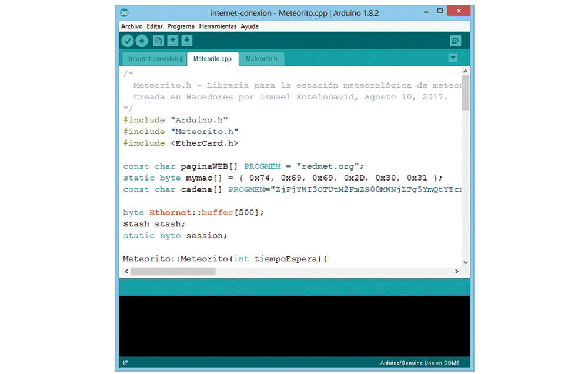This screenshot has width=588, height=374.
Task: Open the Serial Monitor magnifier icon
Action: click(x=455, y=41)
